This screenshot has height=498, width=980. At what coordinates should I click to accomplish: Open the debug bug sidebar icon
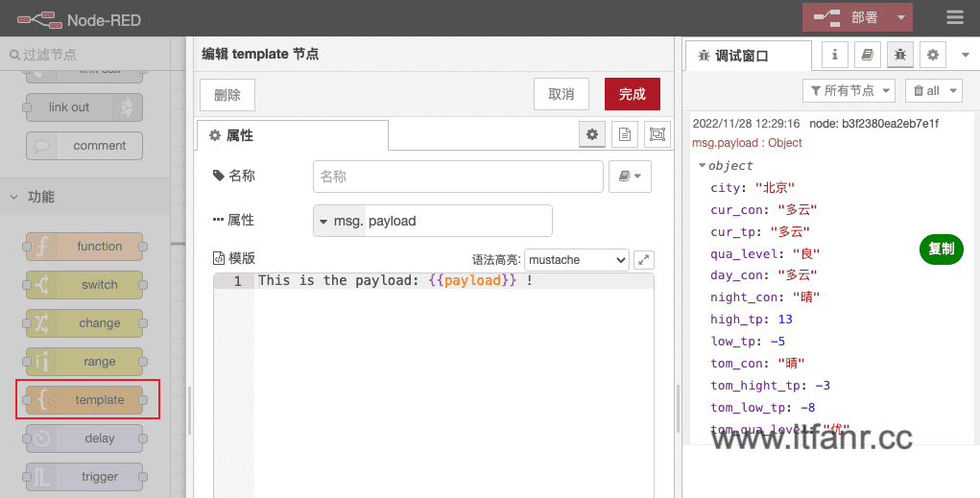point(900,55)
